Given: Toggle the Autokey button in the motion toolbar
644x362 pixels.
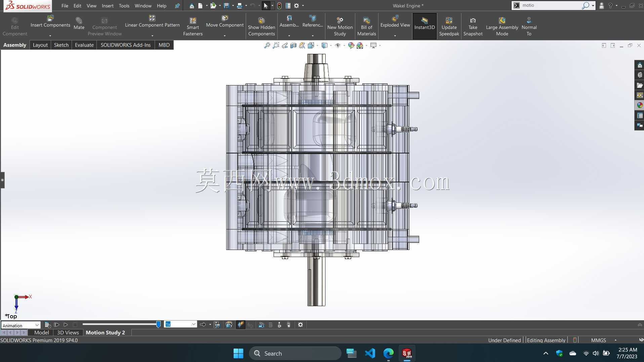Looking at the screenshot, I should (x=241, y=325).
